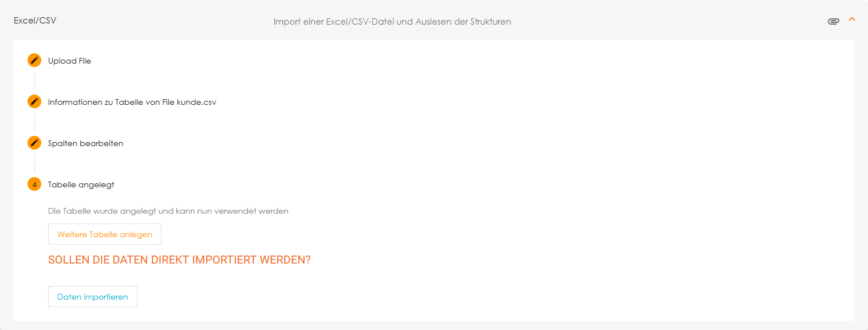Click the pencil icon for the kunde.csv information step

click(x=34, y=101)
